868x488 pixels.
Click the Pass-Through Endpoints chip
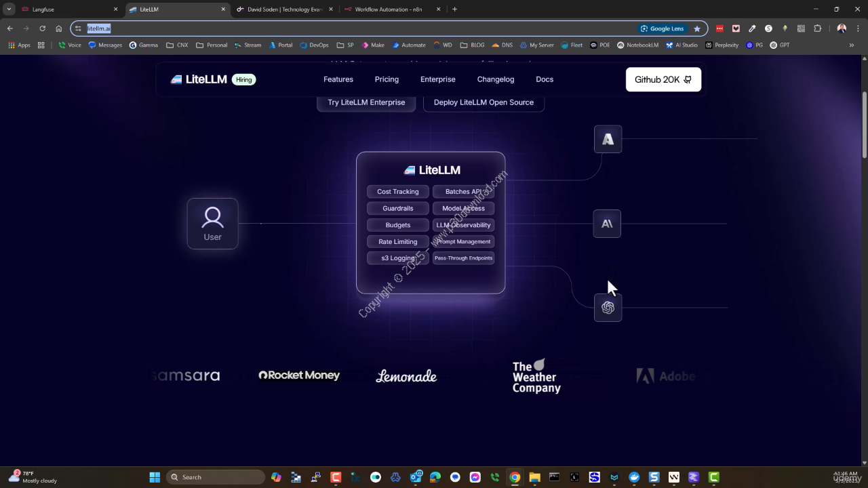click(x=464, y=258)
